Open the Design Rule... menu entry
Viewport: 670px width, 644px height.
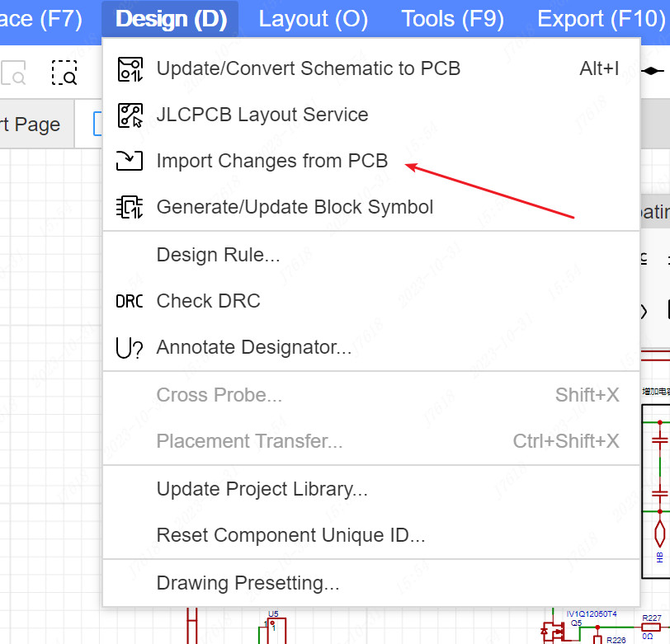pos(218,255)
